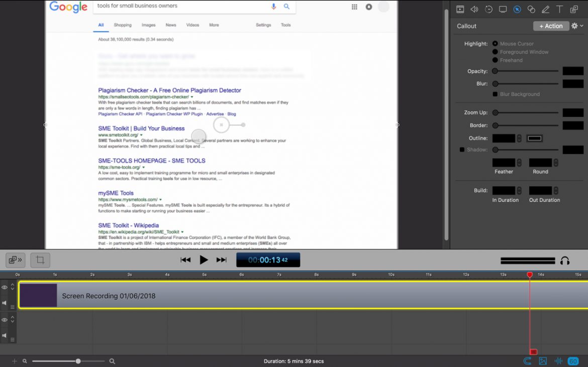The height and width of the screenshot is (367, 588).
Task: Open second track options menu icon
Action: click(13, 340)
